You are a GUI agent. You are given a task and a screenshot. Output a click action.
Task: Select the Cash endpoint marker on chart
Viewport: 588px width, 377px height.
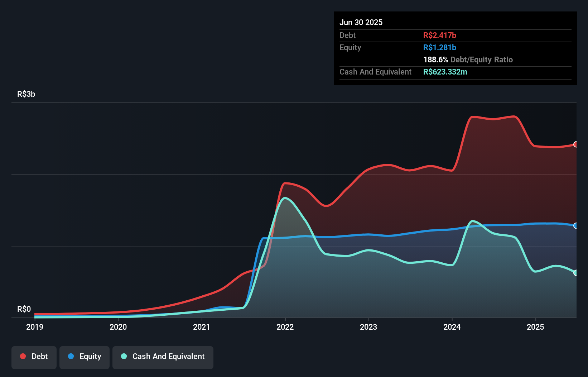[x=575, y=273]
